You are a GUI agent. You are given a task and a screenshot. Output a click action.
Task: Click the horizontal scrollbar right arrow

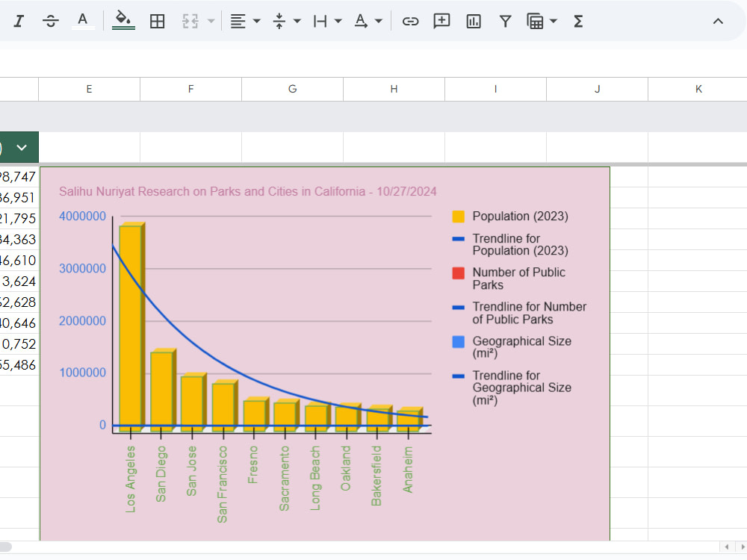click(x=743, y=547)
